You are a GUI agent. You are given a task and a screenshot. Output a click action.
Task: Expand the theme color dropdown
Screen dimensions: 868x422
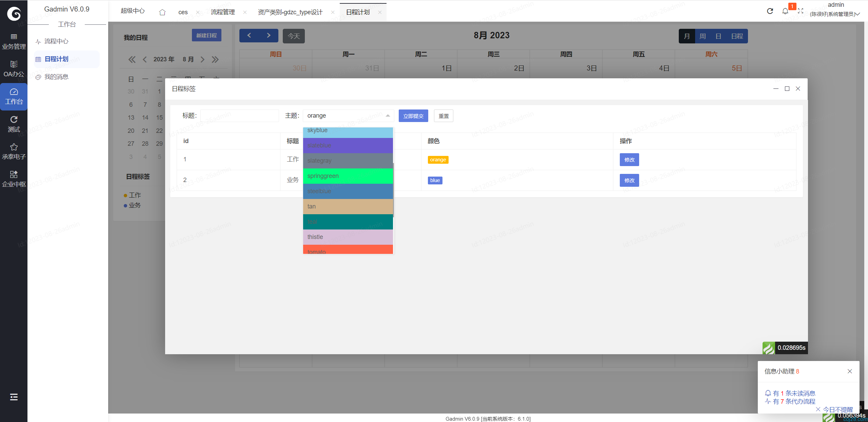388,116
